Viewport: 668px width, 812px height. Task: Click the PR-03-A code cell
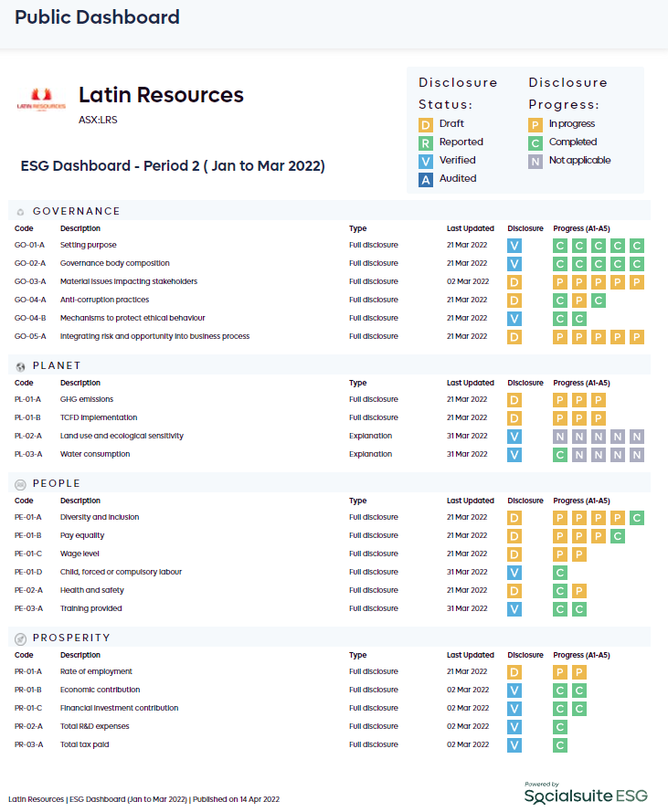(x=29, y=744)
